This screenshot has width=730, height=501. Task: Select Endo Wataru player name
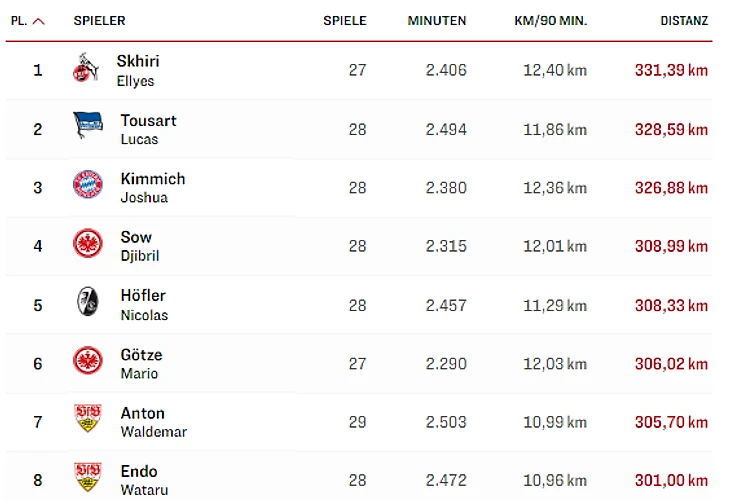(139, 480)
